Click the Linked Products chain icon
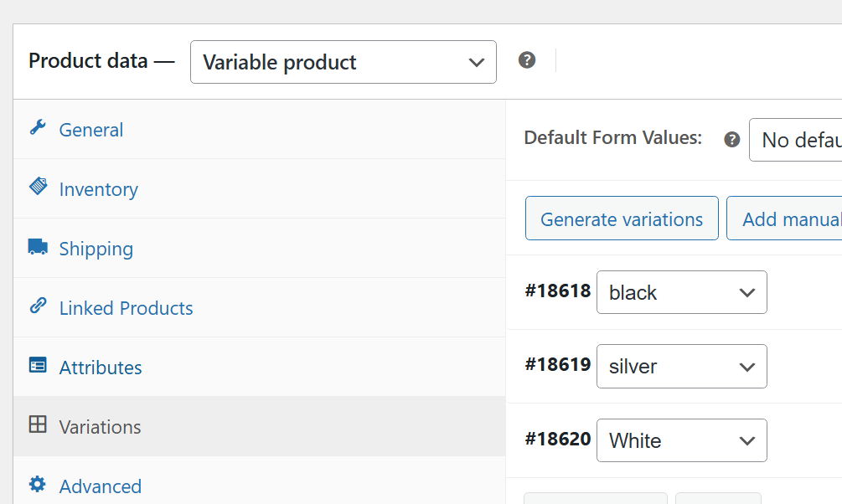Screen dimensions: 842x504 pyautogui.click(x=38, y=306)
